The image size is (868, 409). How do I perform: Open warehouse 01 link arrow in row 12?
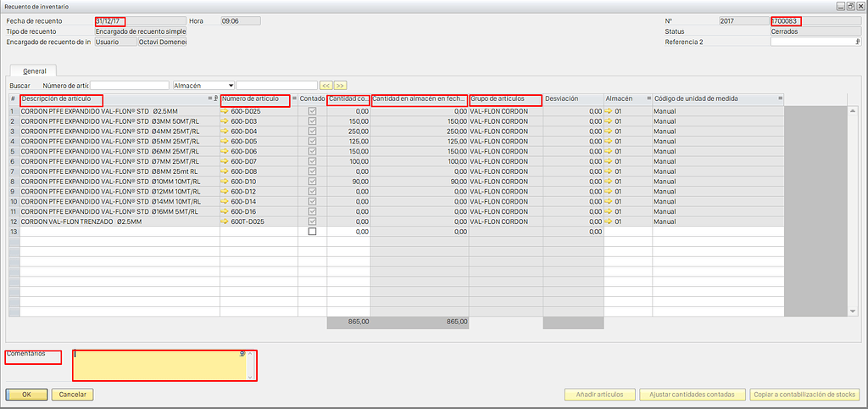[609, 221]
